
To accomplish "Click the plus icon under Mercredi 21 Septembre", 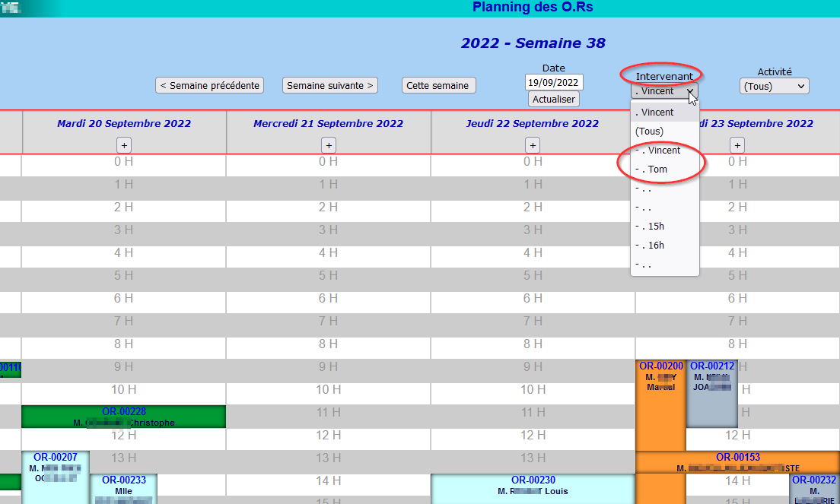I will coord(329,145).
